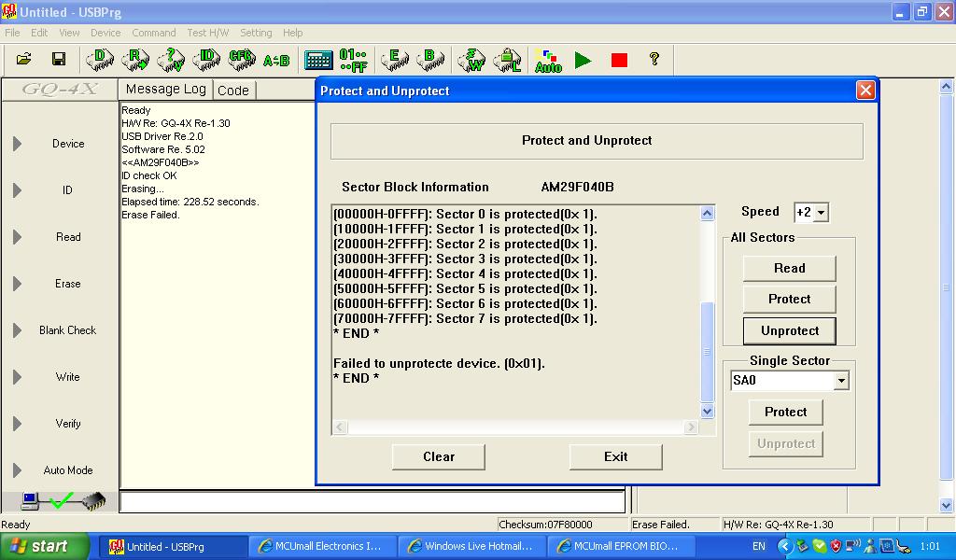Click Read under All Sectors
The width and height of the screenshot is (956, 560).
click(790, 268)
